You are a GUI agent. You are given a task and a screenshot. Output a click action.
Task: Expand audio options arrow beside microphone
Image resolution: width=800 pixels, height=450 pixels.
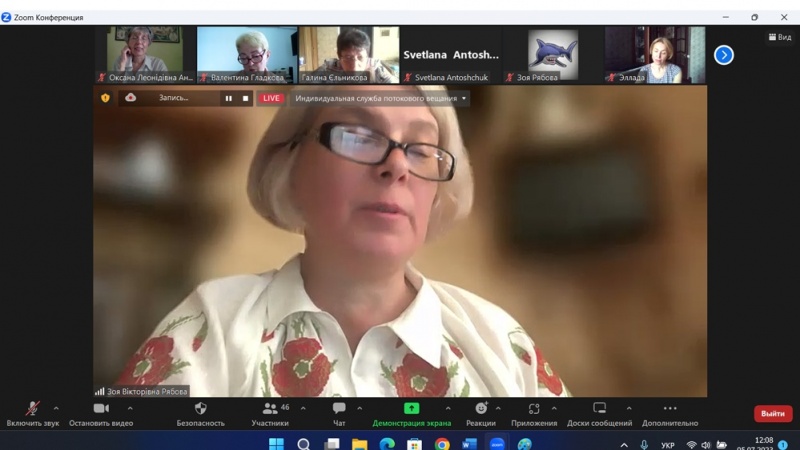click(x=56, y=408)
